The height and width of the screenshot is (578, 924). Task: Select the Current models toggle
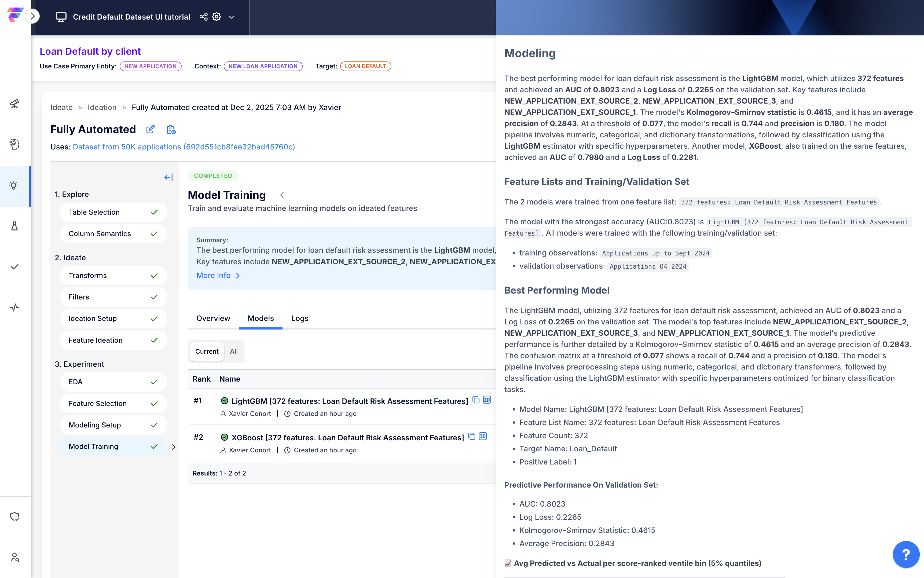coord(207,351)
